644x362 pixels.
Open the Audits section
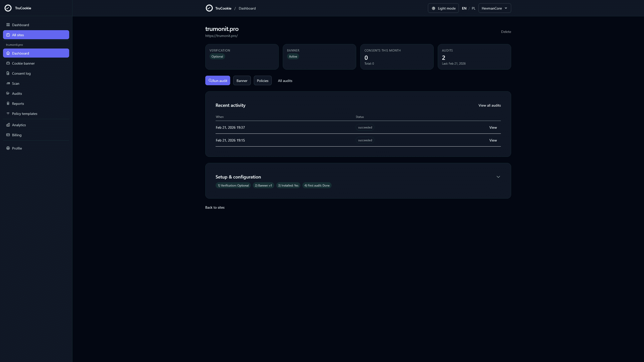pyautogui.click(x=17, y=93)
